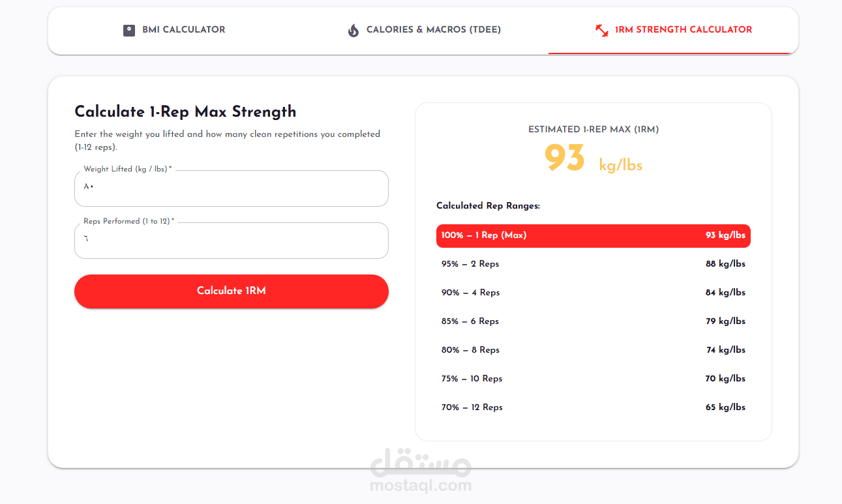Click the scale icon beside BMI Calculator
This screenshot has width=842, height=504.
pyautogui.click(x=129, y=30)
